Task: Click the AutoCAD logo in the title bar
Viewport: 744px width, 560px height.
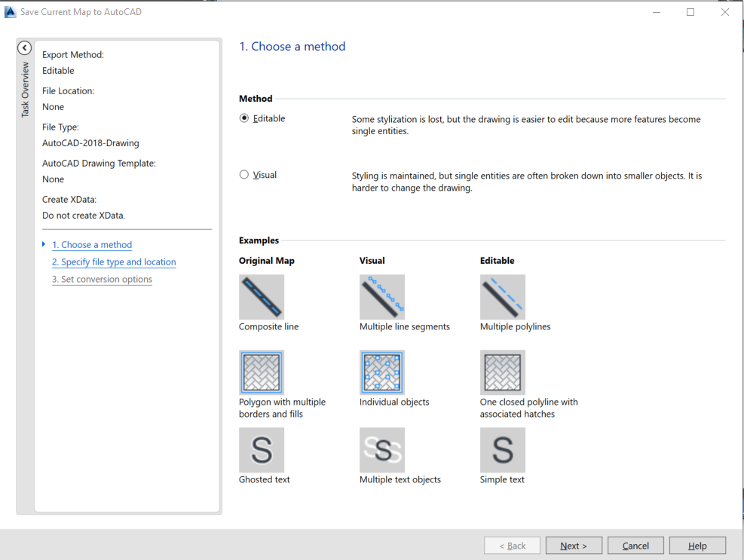Action: [11, 11]
